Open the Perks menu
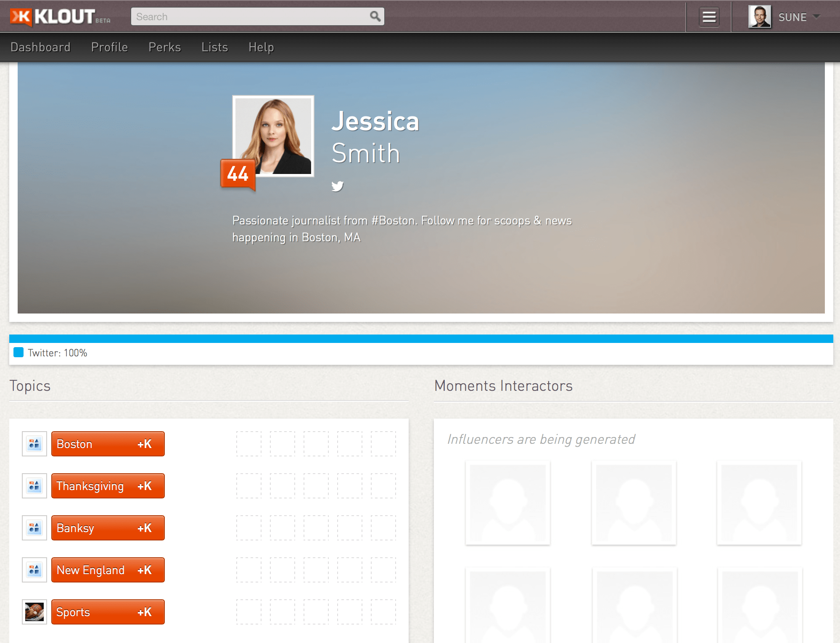The width and height of the screenshot is (840, 643). coord(164,47)
